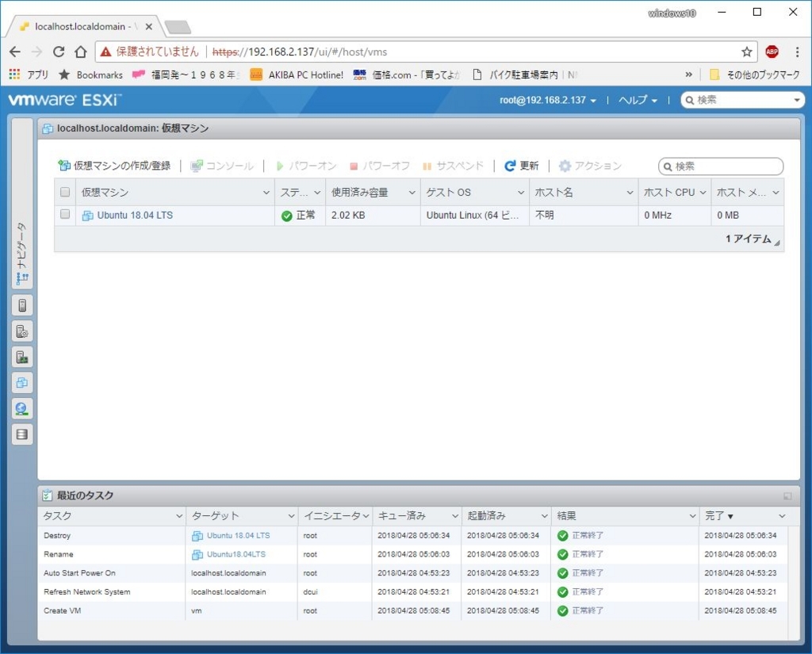Open the Result column header dropdown

[692, 516]
